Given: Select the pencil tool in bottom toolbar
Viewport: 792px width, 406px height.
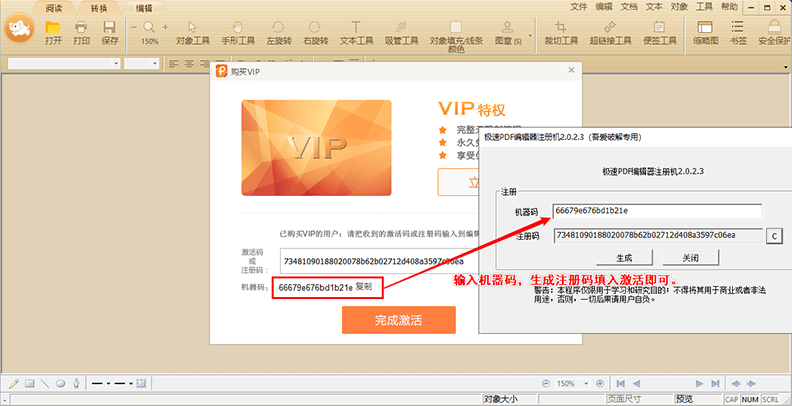Looking at the screenshot, I should click(14, 383).
